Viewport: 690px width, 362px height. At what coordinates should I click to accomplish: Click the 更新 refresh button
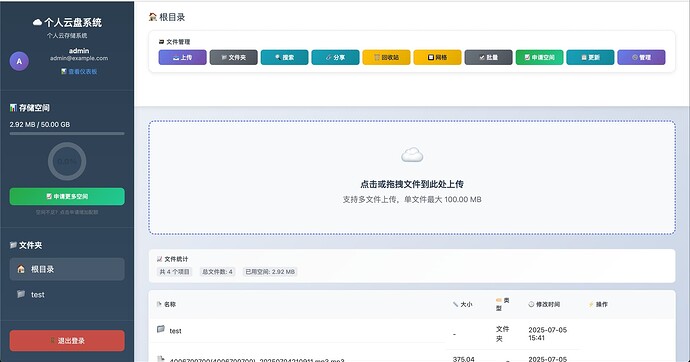click(590, 57)
